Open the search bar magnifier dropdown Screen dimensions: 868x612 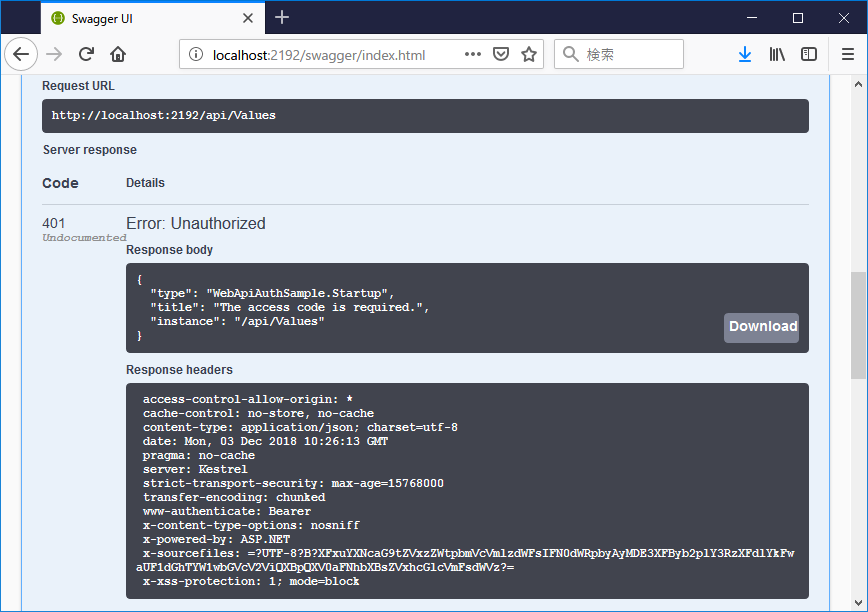click(572, 54)
